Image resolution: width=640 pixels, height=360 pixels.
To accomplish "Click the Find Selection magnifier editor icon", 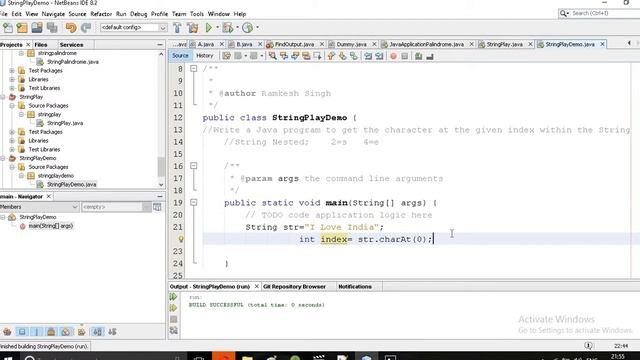I will (272, 56).
